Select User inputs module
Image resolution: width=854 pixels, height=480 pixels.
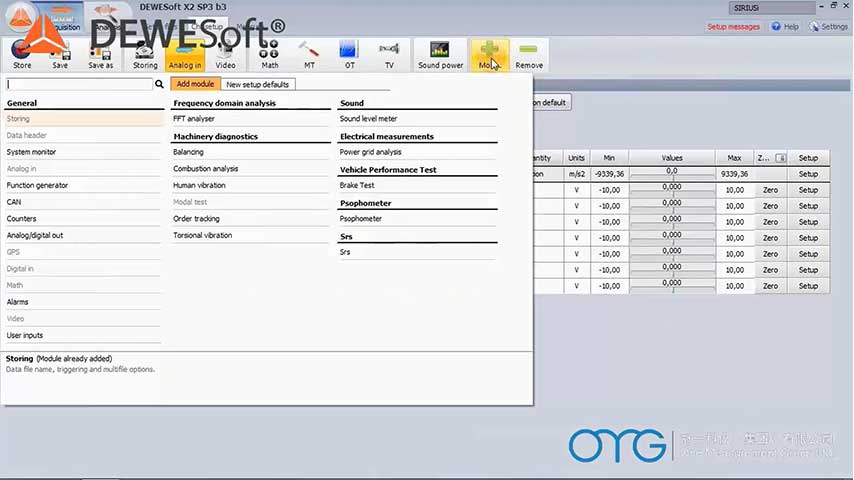pyautogui.click(x=83, y=335)
